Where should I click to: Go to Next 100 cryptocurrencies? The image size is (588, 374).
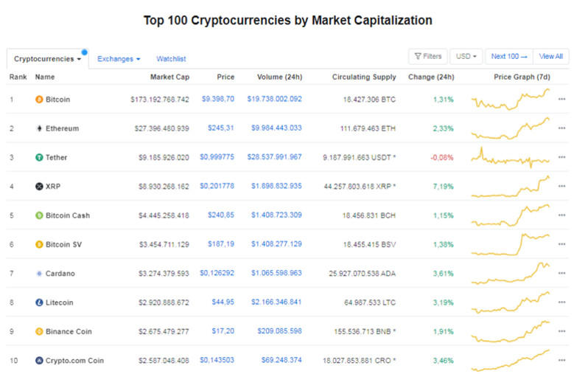click(x=509, y=56)
